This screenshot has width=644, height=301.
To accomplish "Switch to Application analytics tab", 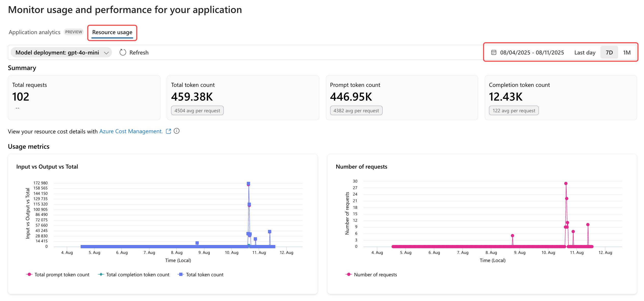I will [34, 32].
